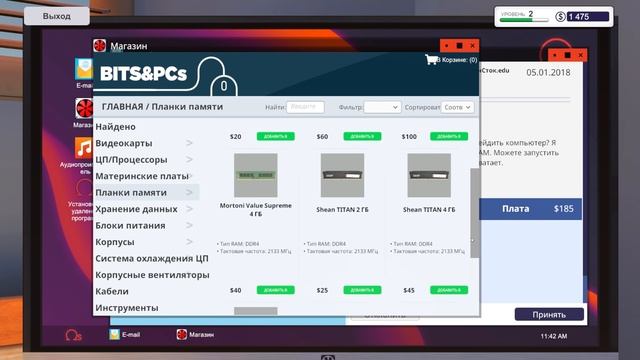The height and width of the screenshot is (360, 640).
Task: Open the shopping cart icon in shop header
Action: coord(431,60)
